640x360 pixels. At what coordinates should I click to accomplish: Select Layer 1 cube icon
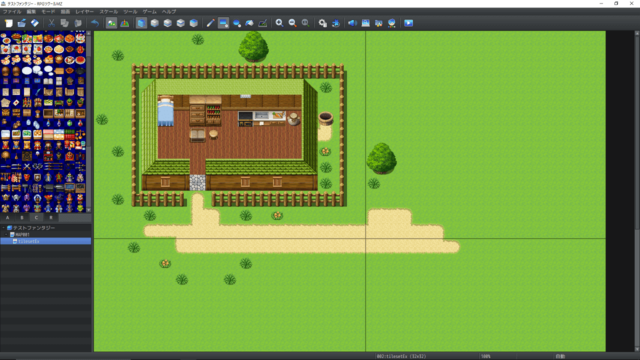click(154, 23)
